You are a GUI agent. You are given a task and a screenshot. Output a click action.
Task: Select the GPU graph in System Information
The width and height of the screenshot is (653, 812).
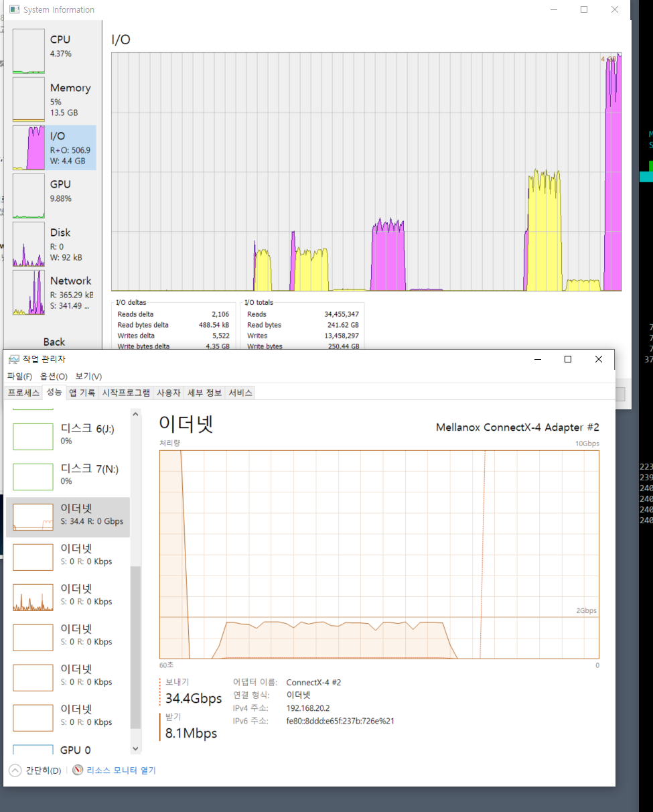point(28,196)
